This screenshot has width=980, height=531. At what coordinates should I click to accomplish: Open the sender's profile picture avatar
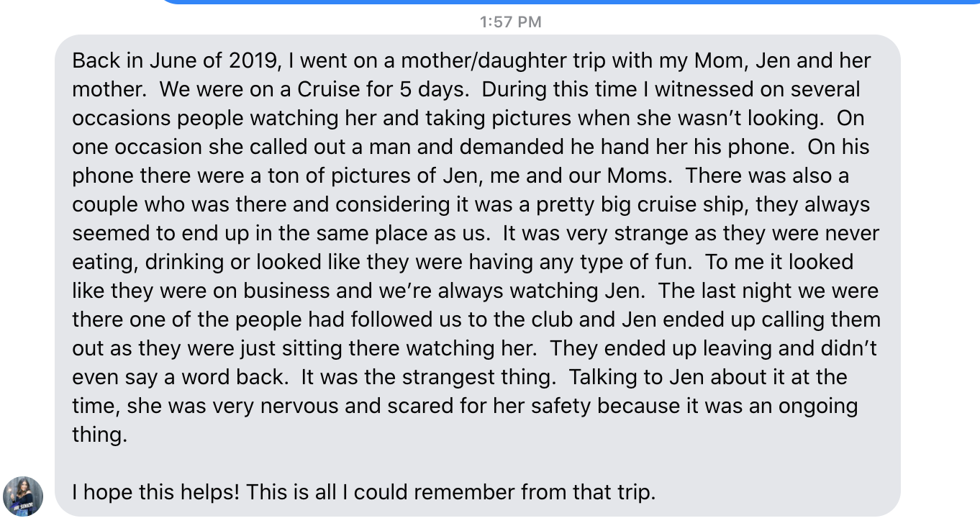[23, 496]
